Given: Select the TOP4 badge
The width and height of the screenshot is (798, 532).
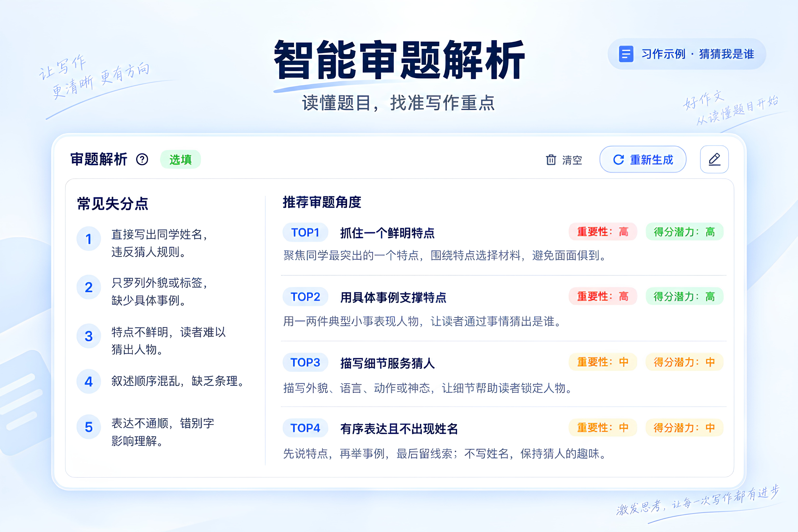Looking at the screenshot, I should (305, 428).
